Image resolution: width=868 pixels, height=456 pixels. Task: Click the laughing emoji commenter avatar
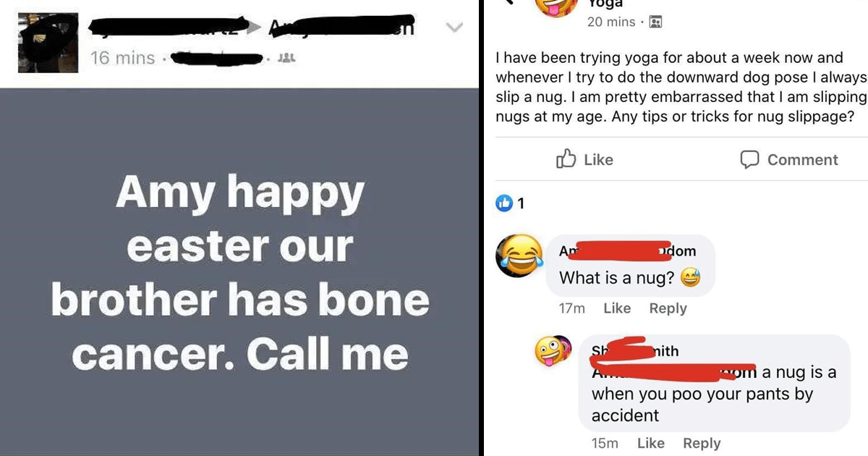(x=519, y=254)
